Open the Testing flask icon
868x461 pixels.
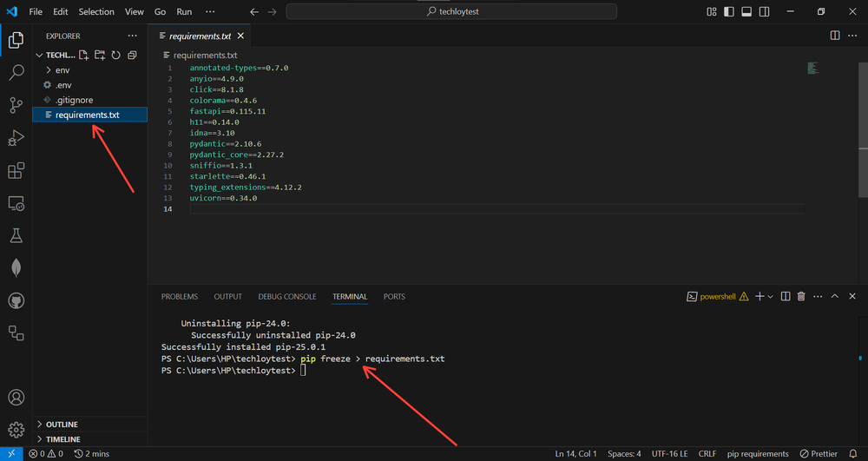(x=16, y=235)
